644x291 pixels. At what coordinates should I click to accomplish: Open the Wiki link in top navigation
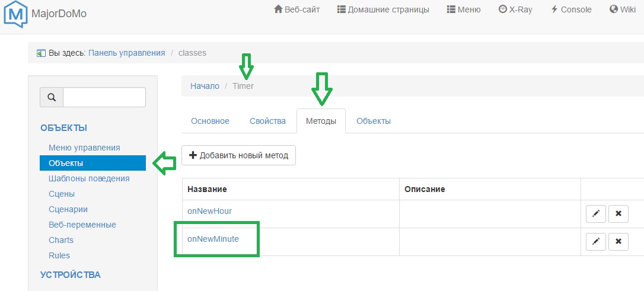(x=623, y=9)
